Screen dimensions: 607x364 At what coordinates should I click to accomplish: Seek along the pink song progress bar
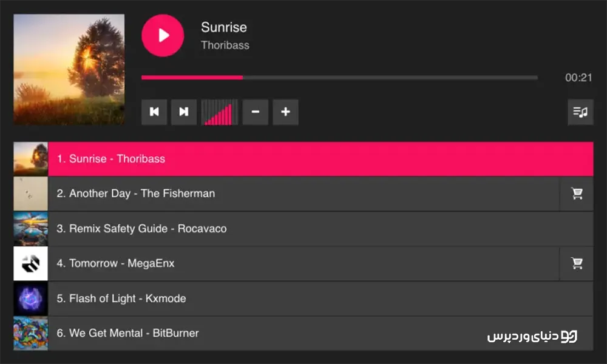339,78
